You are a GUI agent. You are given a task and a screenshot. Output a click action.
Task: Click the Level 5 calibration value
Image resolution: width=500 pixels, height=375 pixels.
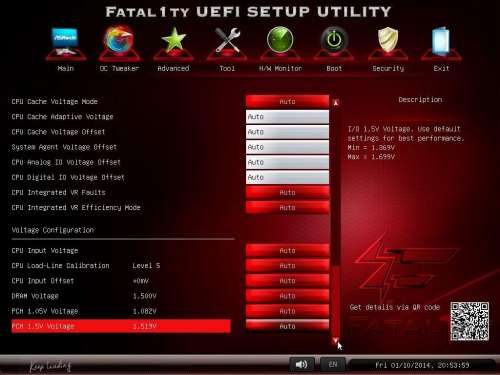146,266
